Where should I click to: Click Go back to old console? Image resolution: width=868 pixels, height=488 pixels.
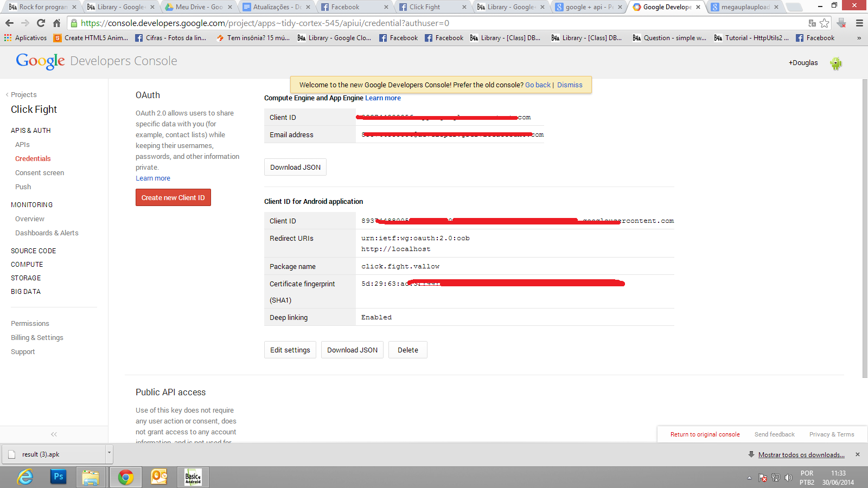pyautogui.click(x=538, y=85)
